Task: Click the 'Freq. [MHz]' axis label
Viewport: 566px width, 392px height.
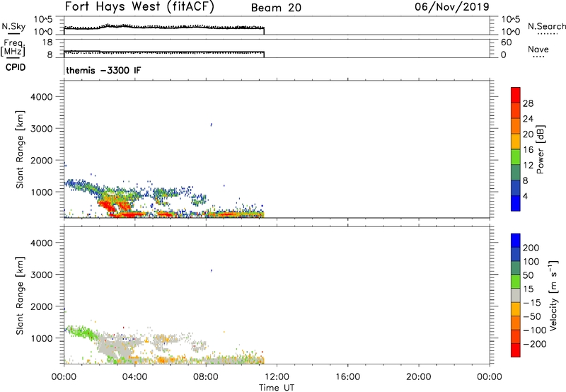Action: [13, 47]
